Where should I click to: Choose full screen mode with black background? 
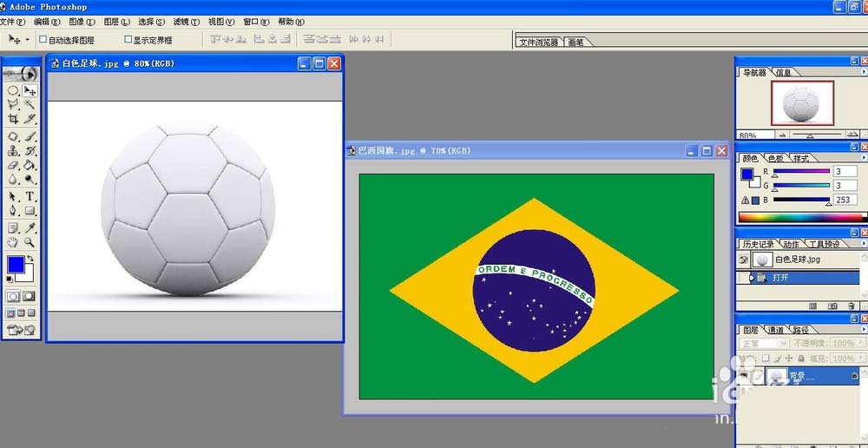tap(31, 313)
